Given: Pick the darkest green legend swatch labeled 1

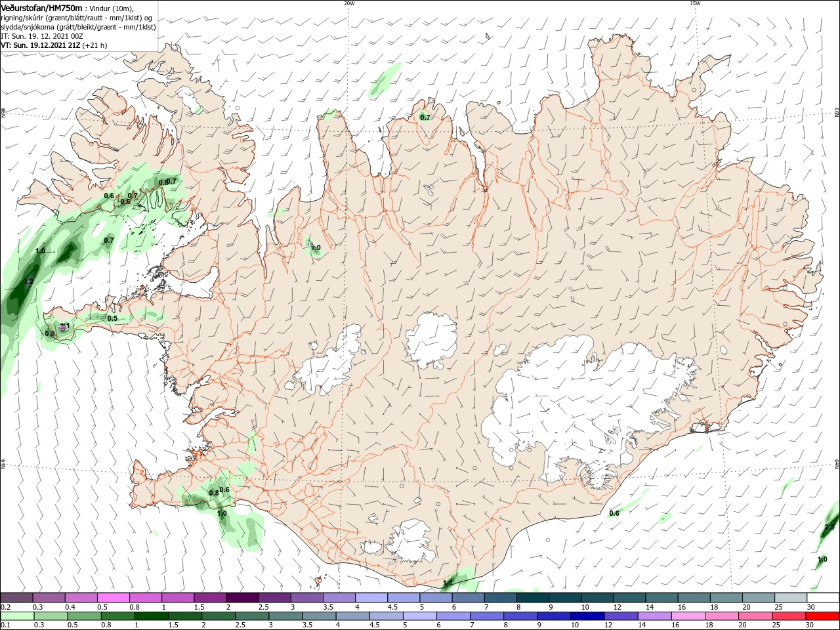Looking at the screenshot, I should point(152,616).
